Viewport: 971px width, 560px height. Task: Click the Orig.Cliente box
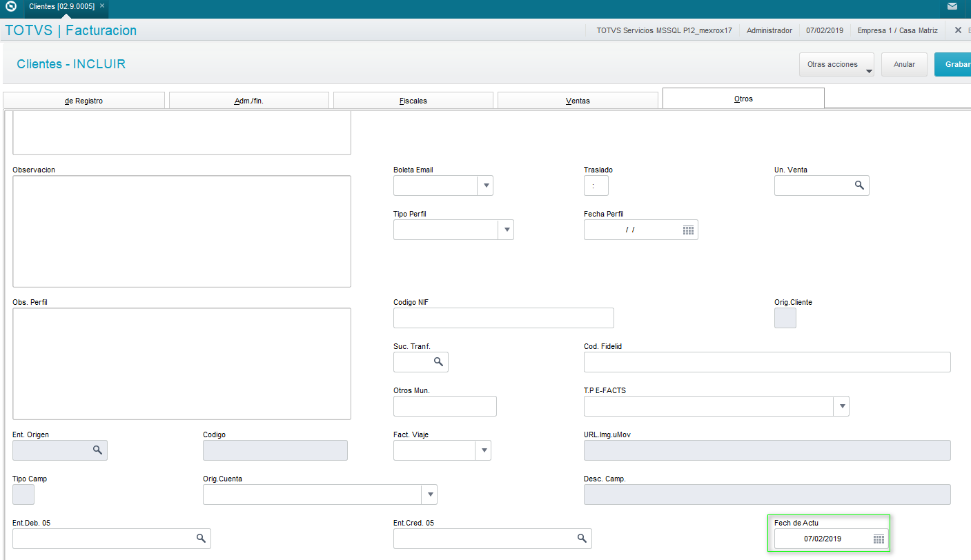pos(785,318)
